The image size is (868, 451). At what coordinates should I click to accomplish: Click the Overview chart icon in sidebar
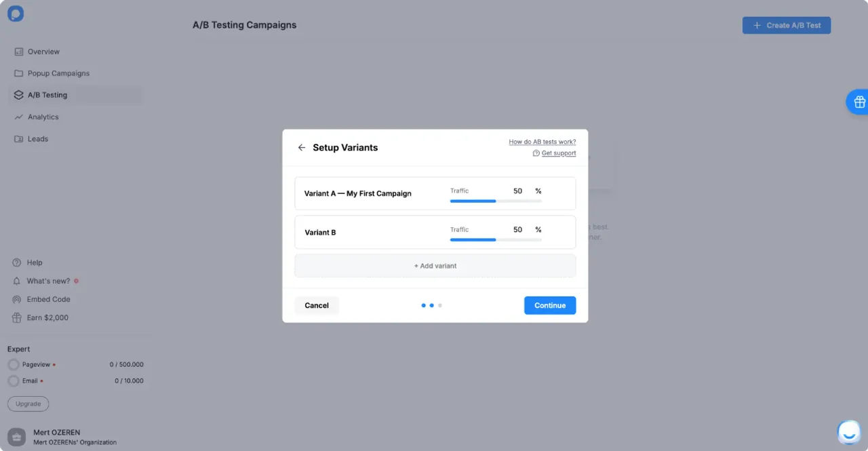click(18, 52)
